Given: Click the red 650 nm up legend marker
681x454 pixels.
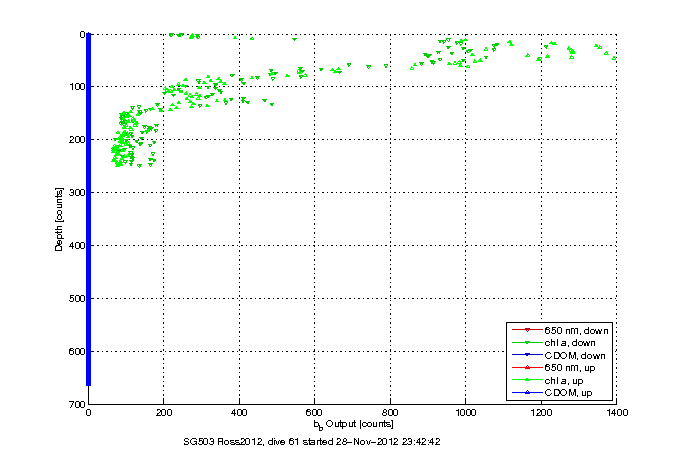Looking at the screenshot, I should (x=525, y=369).
